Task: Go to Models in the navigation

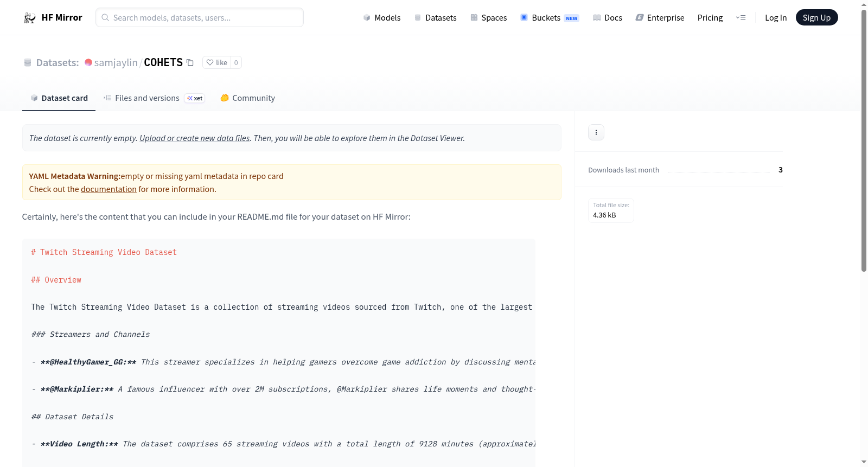Action: 382,18
